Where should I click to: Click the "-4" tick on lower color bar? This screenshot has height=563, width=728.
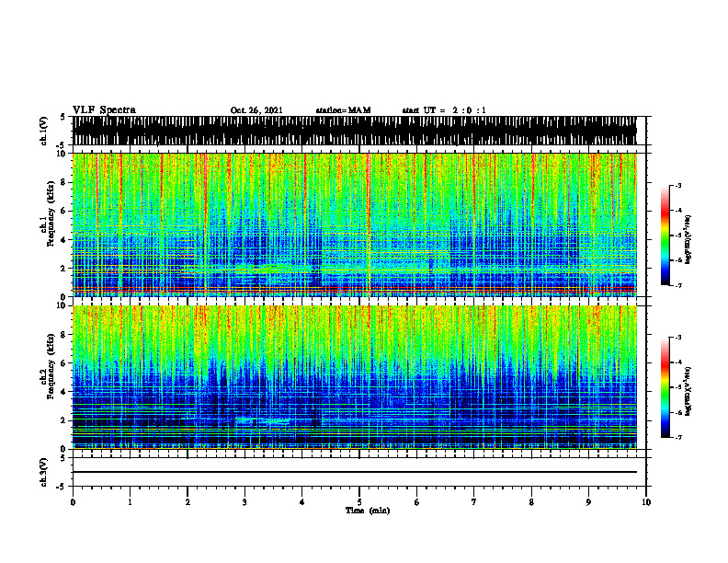[x=678, y=362]
